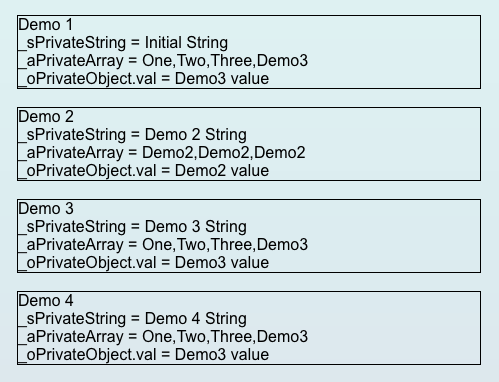Click empty area inside Demo 4 box

coord(393,328)
